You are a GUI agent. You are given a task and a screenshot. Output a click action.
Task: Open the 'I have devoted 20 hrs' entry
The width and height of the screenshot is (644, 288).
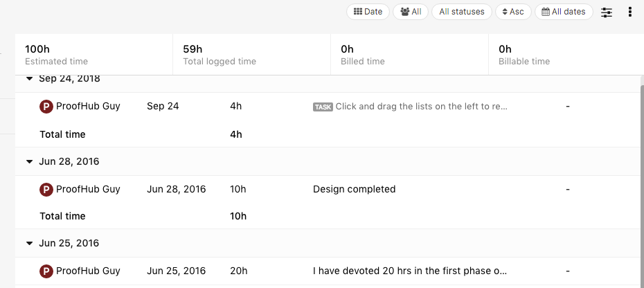[x=410, y=271]
